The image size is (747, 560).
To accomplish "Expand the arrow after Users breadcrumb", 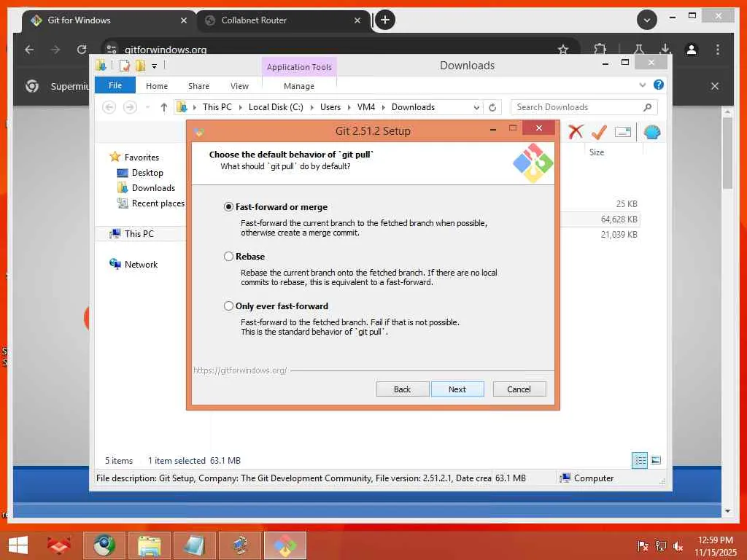I will point(349,108).
